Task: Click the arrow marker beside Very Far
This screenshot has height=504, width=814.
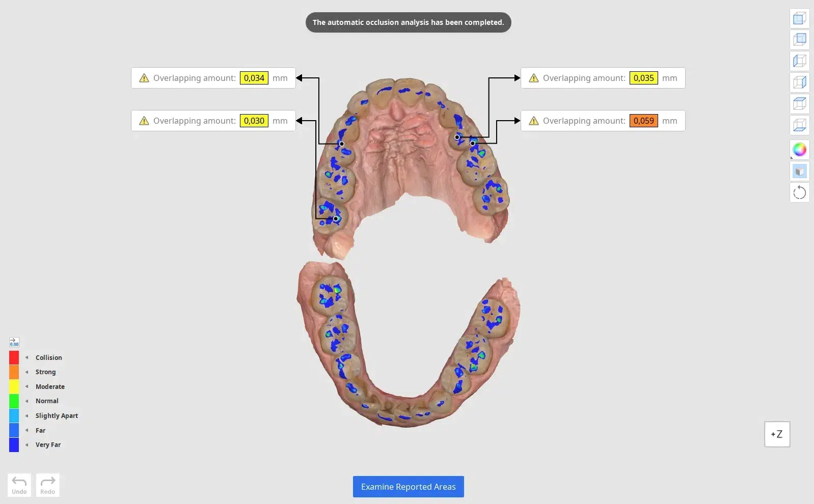Action: pyautogui.click(x=27, y=445)
